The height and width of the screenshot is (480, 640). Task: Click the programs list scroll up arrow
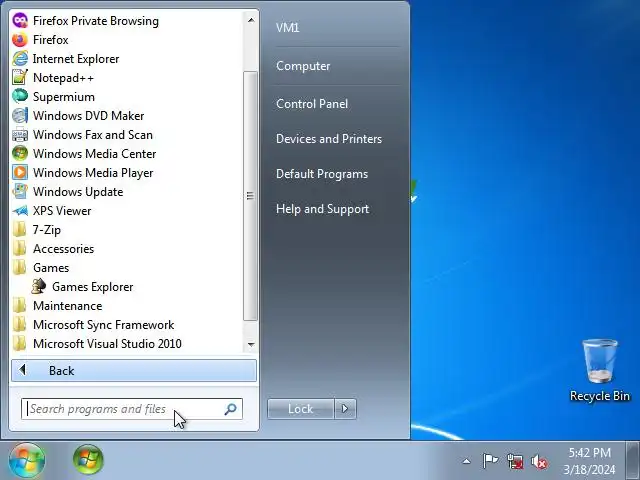(251, 20)
